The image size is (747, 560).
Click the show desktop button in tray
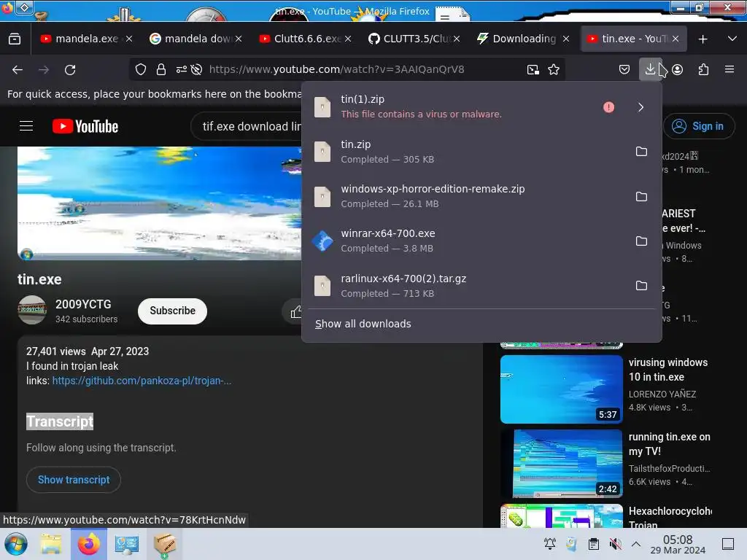pyautogui.click(x=728, y=544)
